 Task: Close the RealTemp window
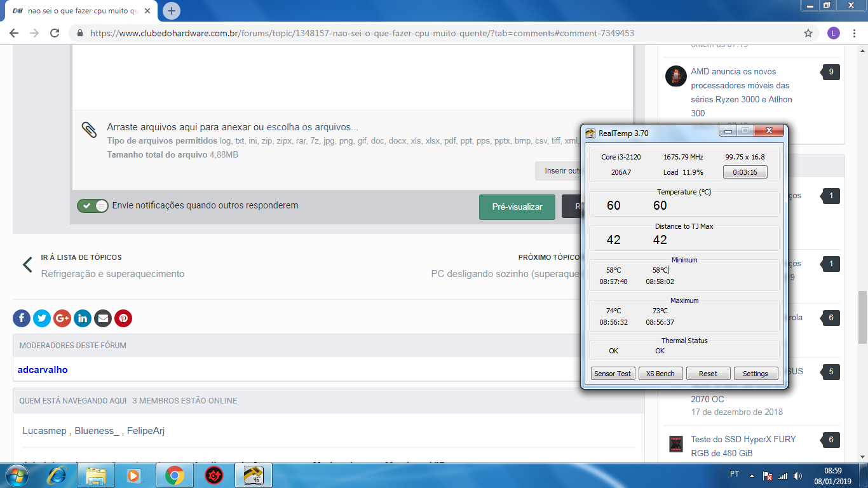tap(769, 130)
